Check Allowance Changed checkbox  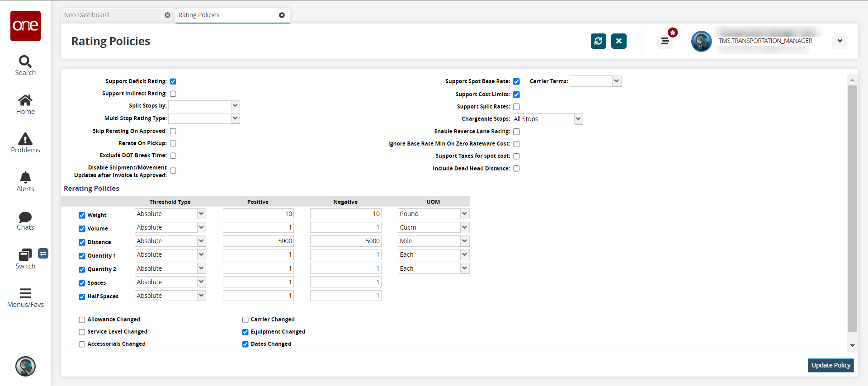[x=82, y=320]
